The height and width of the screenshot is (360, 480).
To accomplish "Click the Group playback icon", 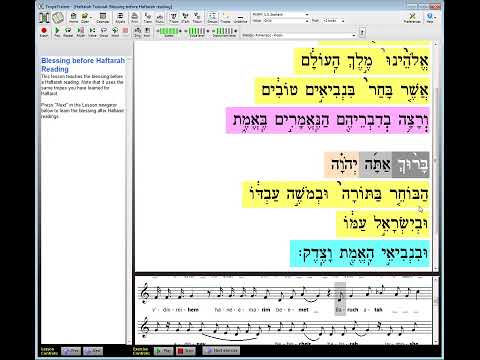I will click(104, 32).
